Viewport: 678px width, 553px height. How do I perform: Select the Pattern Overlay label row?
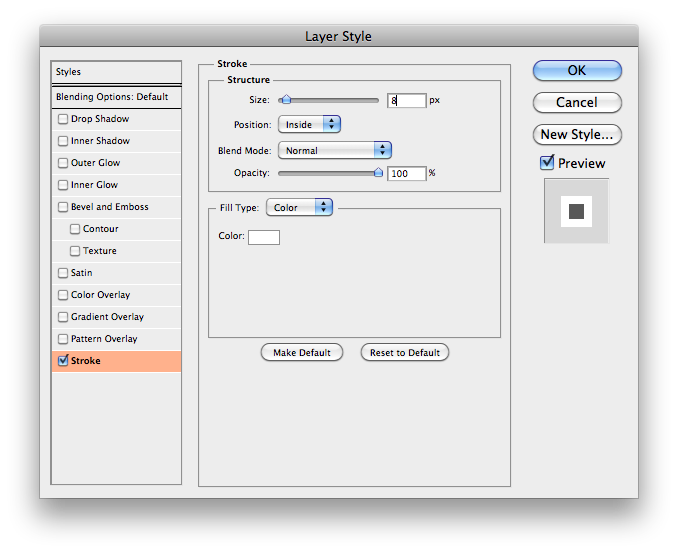(x=104, y=339)
